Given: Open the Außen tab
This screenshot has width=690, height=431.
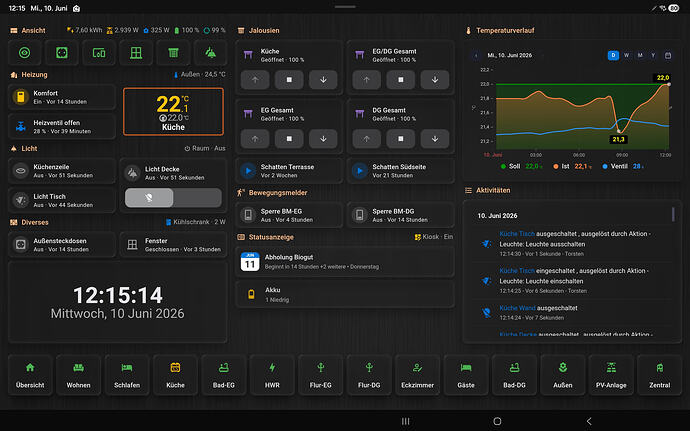Looking at the screenshot, I should coord(562,375).
